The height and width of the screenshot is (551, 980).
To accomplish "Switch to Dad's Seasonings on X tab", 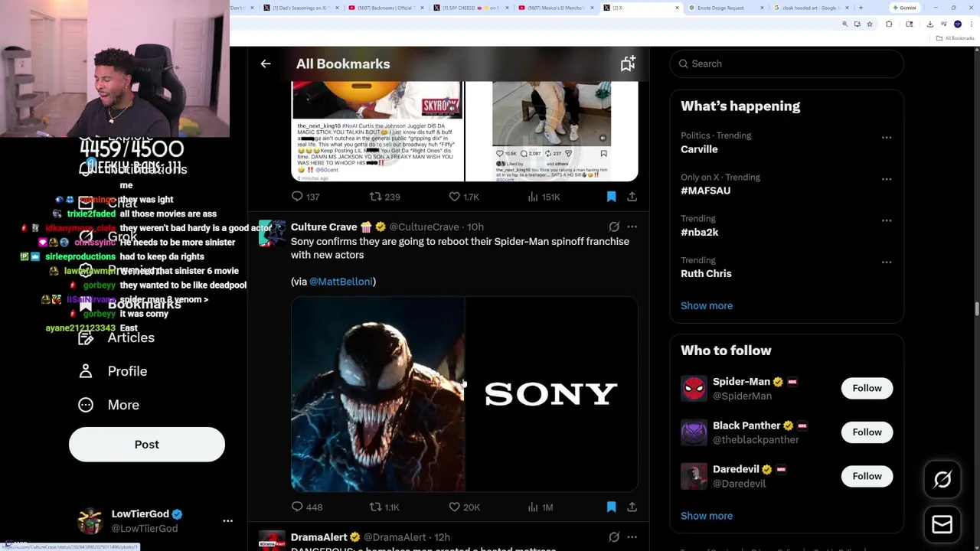I will click(x=299, y=8).
